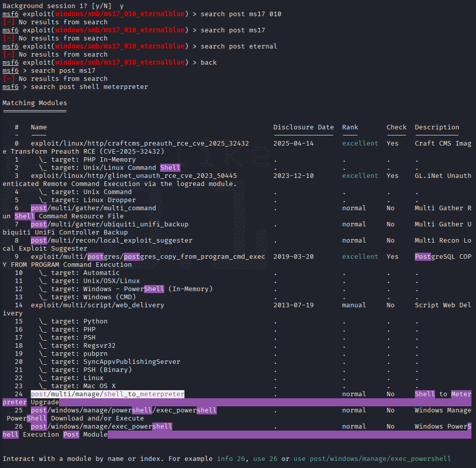The height and width of the screenshot is (468, 476).
Task: Click 'post/multi/gather/ubiquiti_unifi_backup' module path
Action: click(110, 224)
